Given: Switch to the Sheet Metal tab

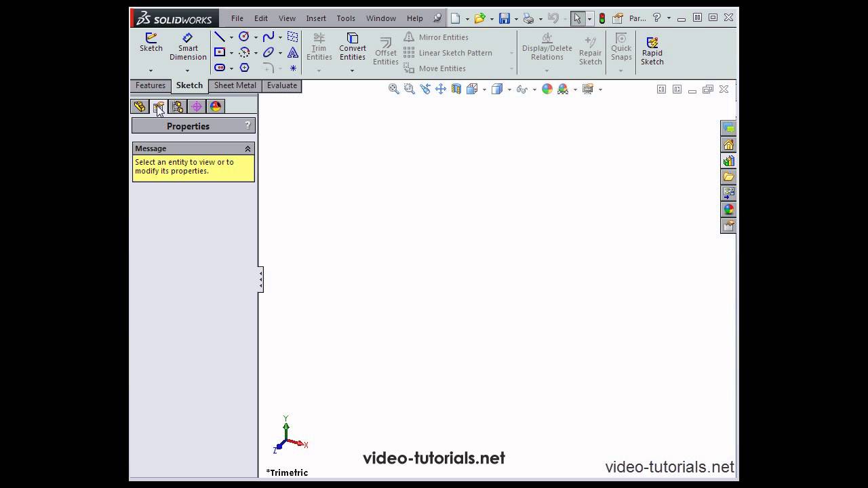Looking at the screenshot, I should coord(235,85).
